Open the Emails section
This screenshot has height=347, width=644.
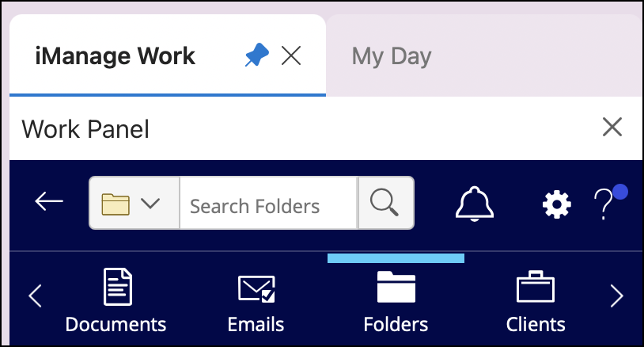coord(256,300)
